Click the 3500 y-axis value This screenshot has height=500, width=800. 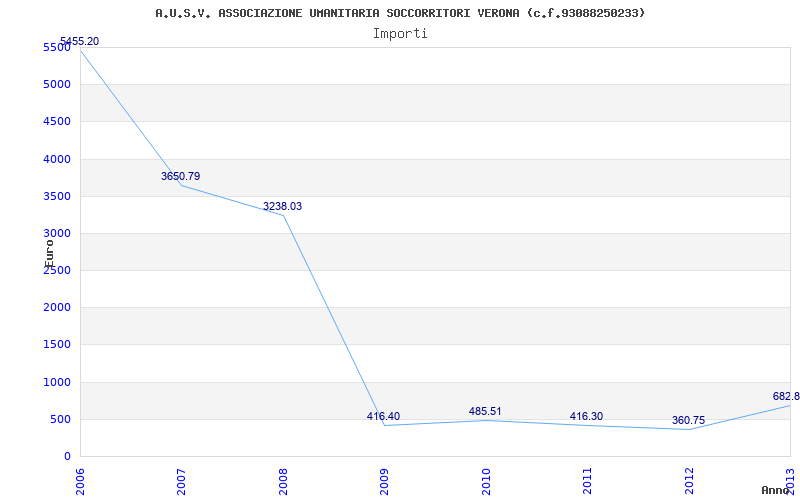pos(57,196)
